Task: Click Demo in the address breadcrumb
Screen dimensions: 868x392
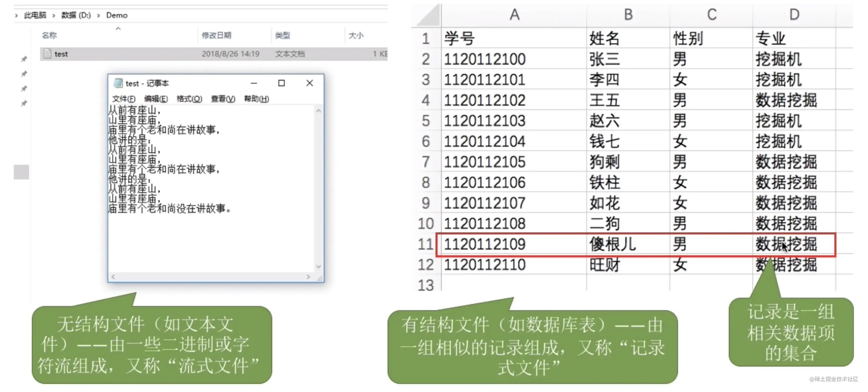Action: [116, 15]
